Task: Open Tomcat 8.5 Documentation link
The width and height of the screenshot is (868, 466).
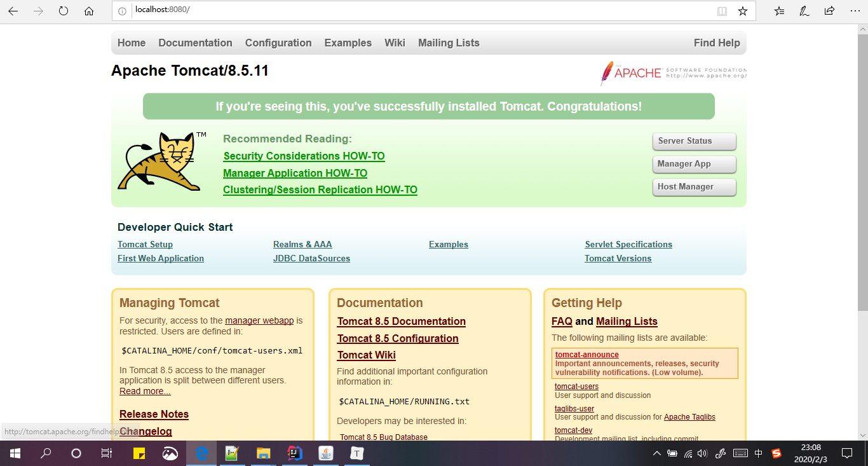Action: [402, 321]
